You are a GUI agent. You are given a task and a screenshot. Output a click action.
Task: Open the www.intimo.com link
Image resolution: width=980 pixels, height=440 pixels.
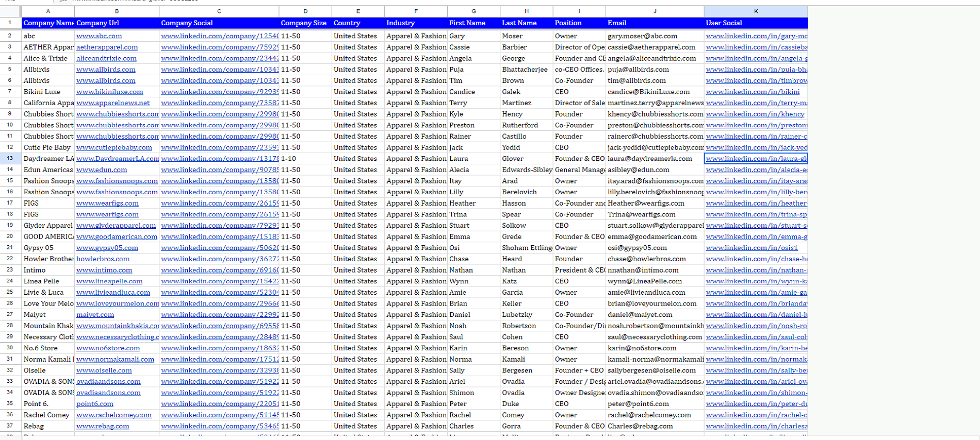pos(104,270)
